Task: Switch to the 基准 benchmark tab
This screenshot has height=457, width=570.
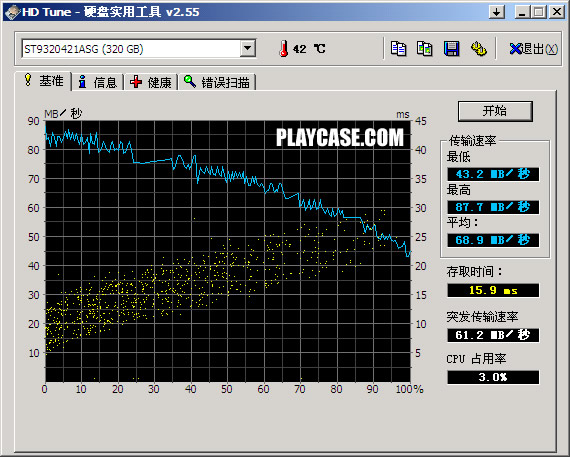Action: 43,81
